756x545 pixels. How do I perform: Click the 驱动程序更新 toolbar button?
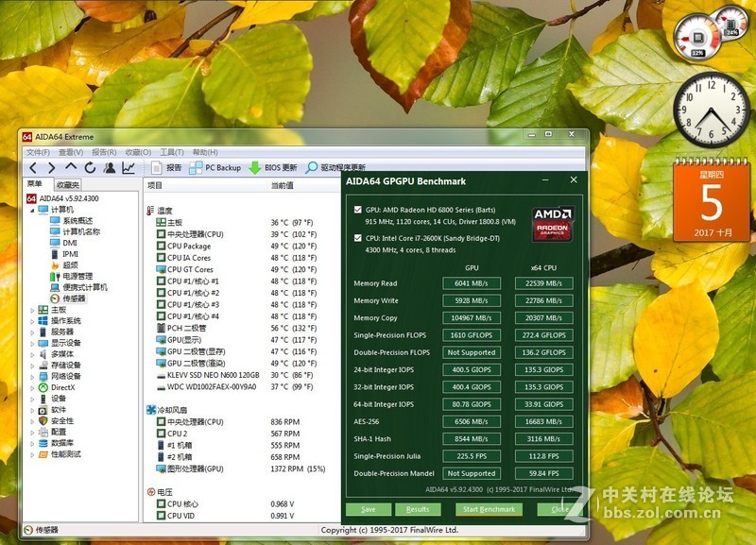335,168
